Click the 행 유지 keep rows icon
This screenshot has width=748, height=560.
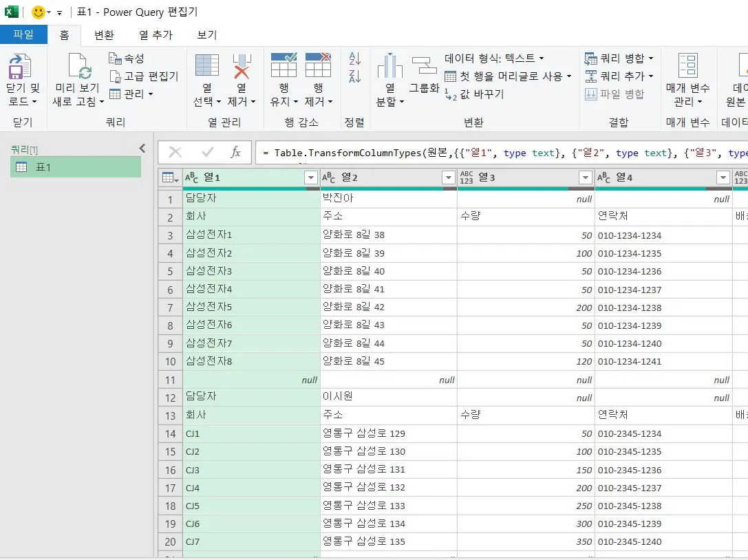click(284, 65)
